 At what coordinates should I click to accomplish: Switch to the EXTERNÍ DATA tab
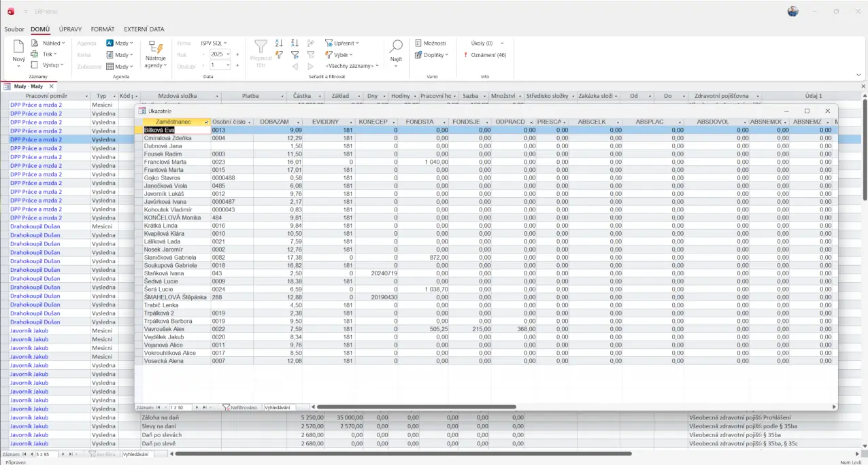point(144,29)
